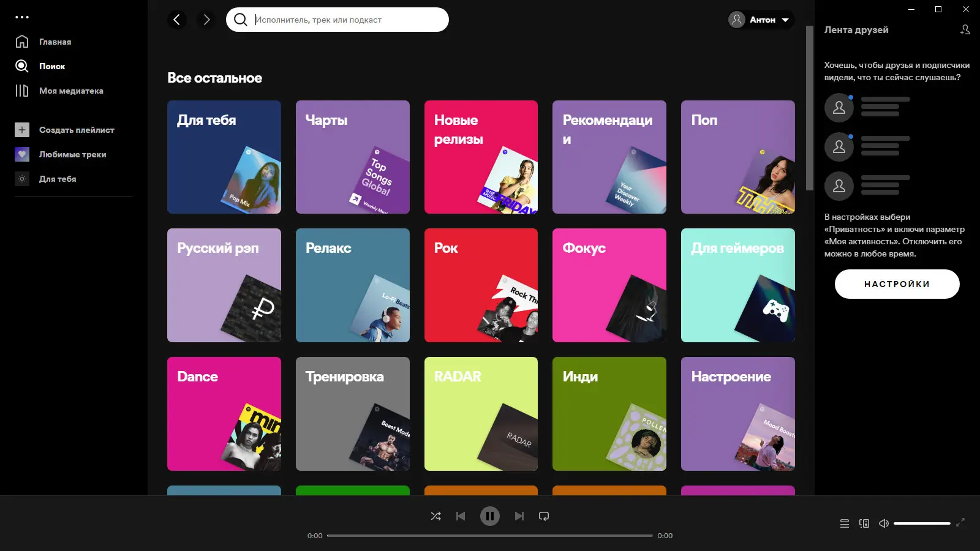Adjust the volume slider

pos(922,523)
